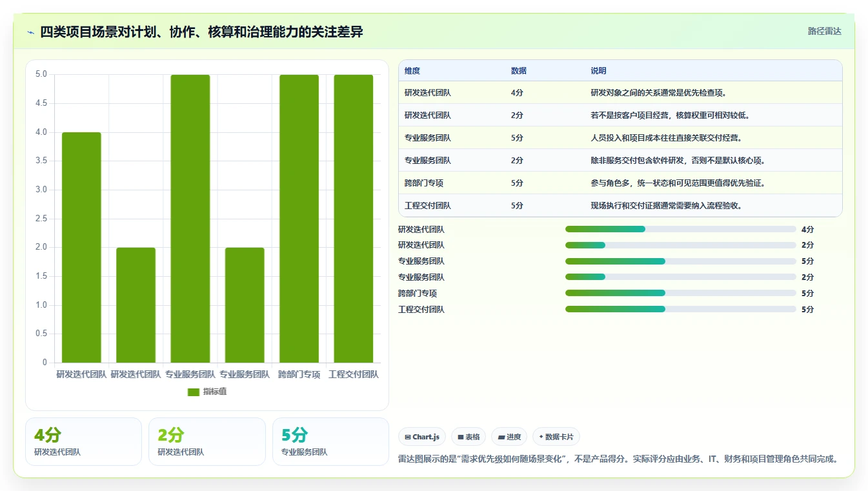Click the 工程交付团队 chart bar
This screenshot has width=868, height=491.
pos(354,219)
